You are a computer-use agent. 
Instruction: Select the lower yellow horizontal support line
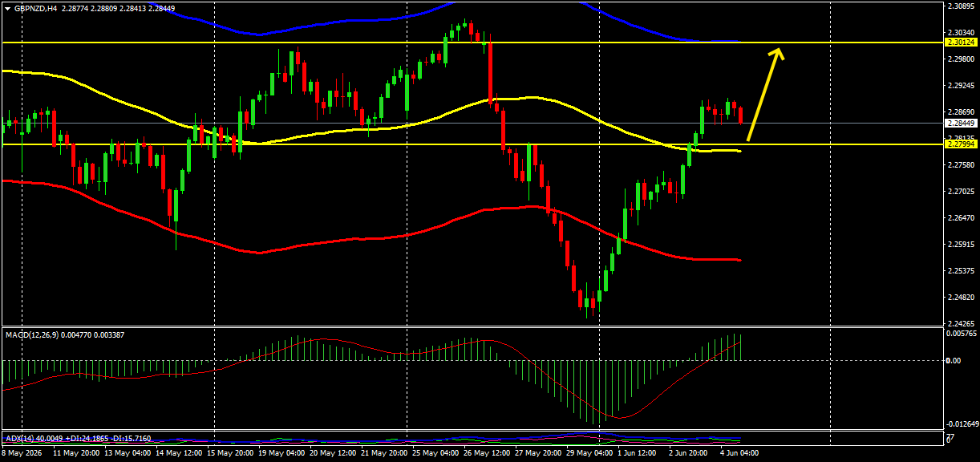point(472,144)
